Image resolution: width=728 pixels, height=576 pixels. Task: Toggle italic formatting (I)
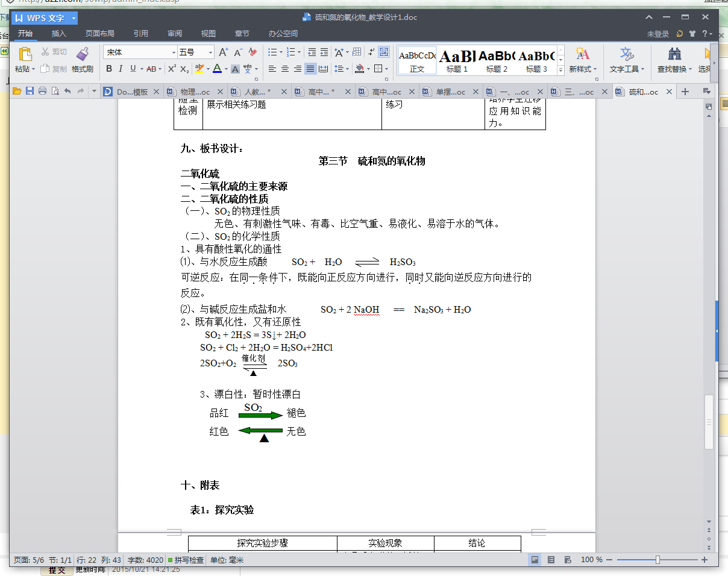[x=121, y=69]
